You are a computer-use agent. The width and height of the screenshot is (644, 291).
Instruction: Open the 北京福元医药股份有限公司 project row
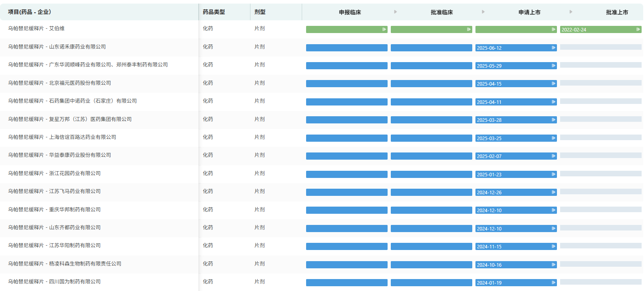60,83
